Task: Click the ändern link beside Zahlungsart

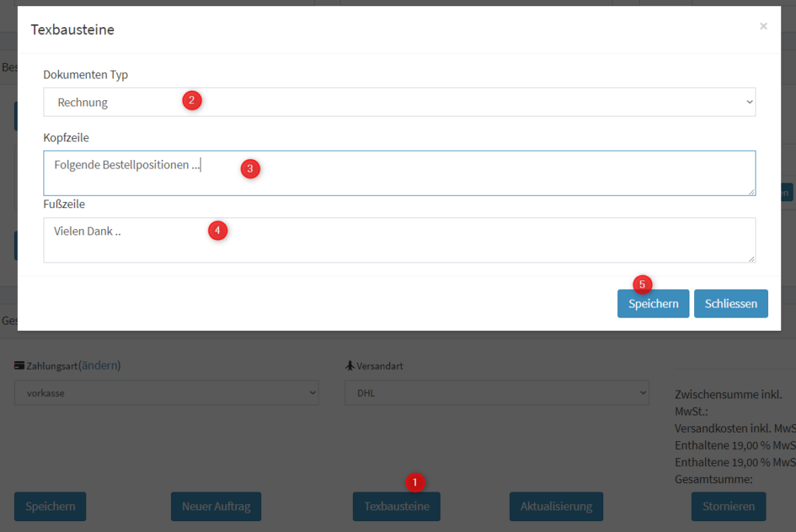Action: [x=99, y=365]
